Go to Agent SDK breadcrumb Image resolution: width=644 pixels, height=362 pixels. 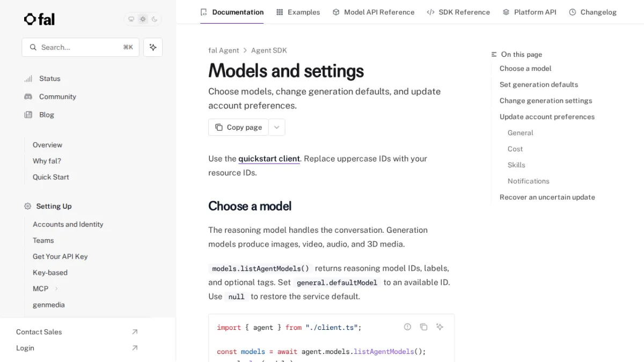click(269, 50)
